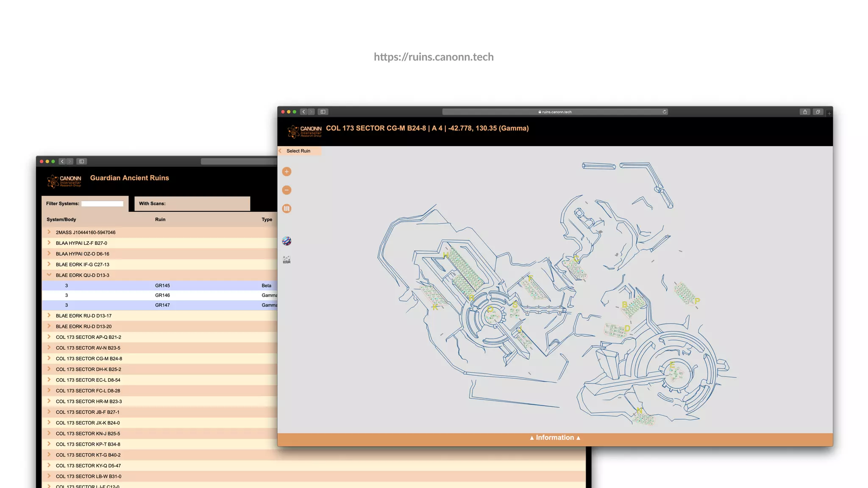Click the orange columns map icon
Image resolution: width=868 pixels, height=488 pixels.
[287, 208]
